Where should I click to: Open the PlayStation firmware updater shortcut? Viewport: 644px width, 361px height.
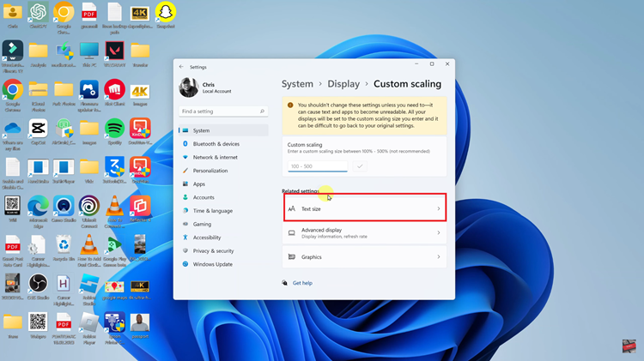pyautogui.click(x=89, y=95)
